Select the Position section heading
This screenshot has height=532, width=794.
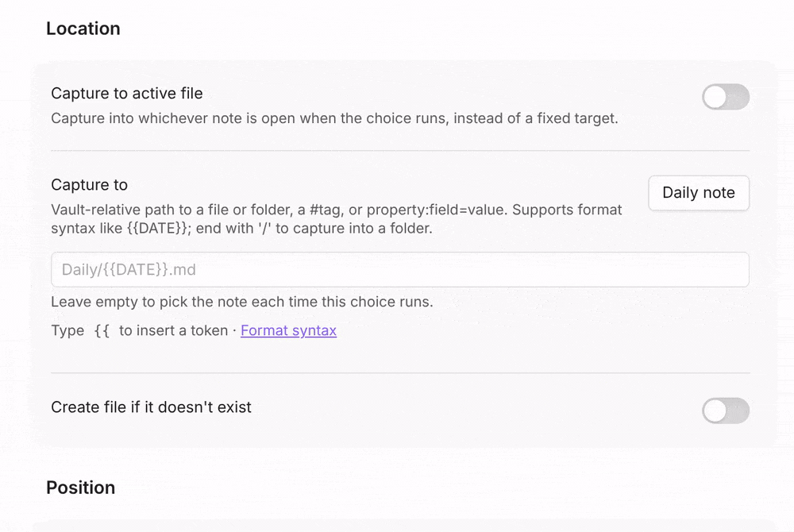point(80,488)
